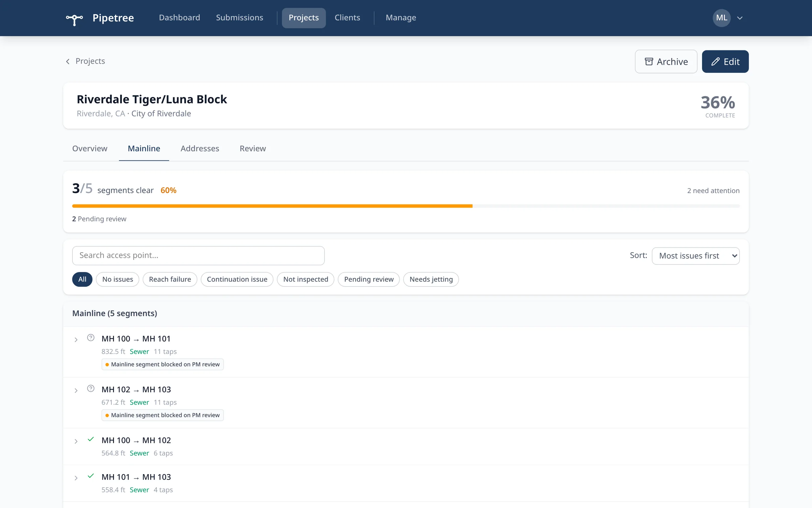Open Submissions in top navigation
This screenshot has height=508, width=812.
[x=240, y=18]
